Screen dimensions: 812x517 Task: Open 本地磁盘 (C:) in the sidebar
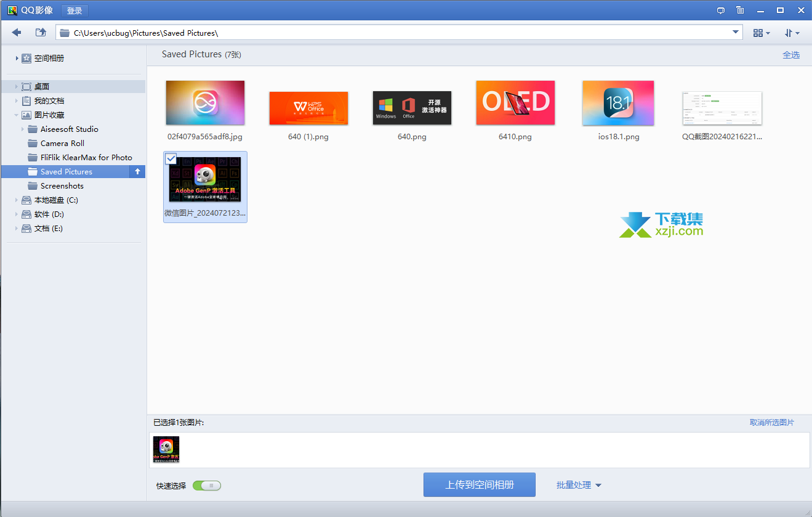[x=56, y=200]
